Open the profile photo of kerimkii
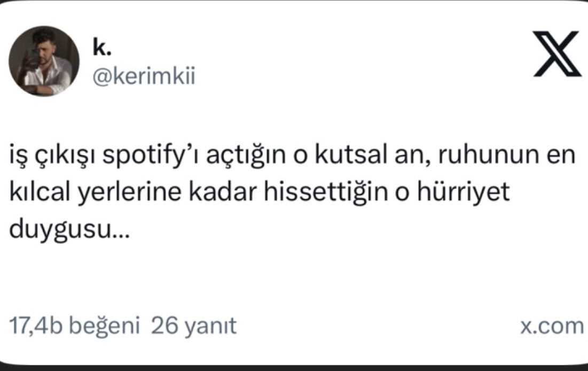Image resolution: width=588 pixels, height=371 pixels. (x=44, y=61)
